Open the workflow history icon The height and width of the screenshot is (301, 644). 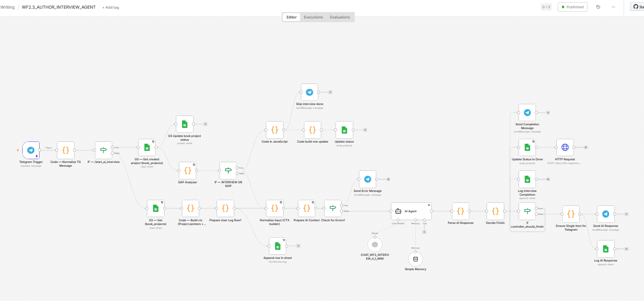pyautogui.click(x=598, y=7)
